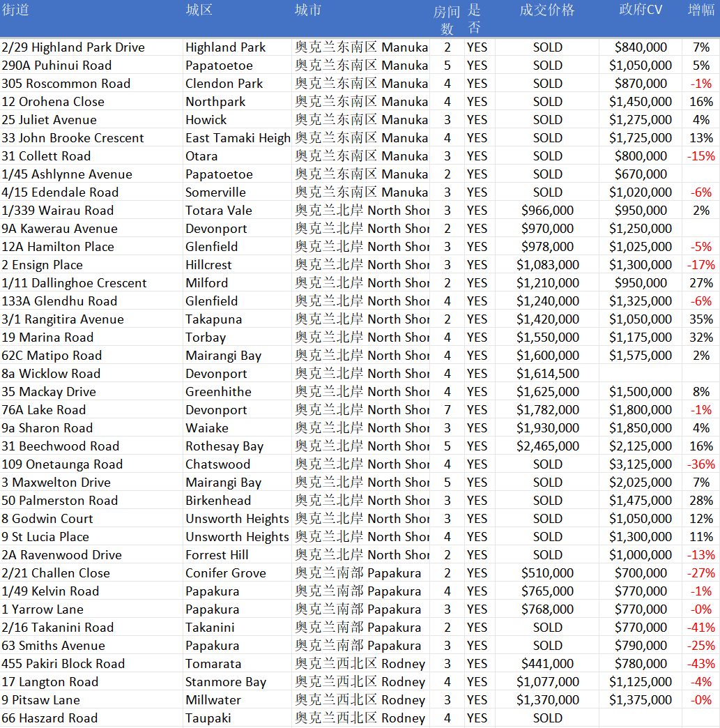Click suburb cell Northpark
Image resolution: width=720 pixels, height=728 pixels.
tap(215, 102)
